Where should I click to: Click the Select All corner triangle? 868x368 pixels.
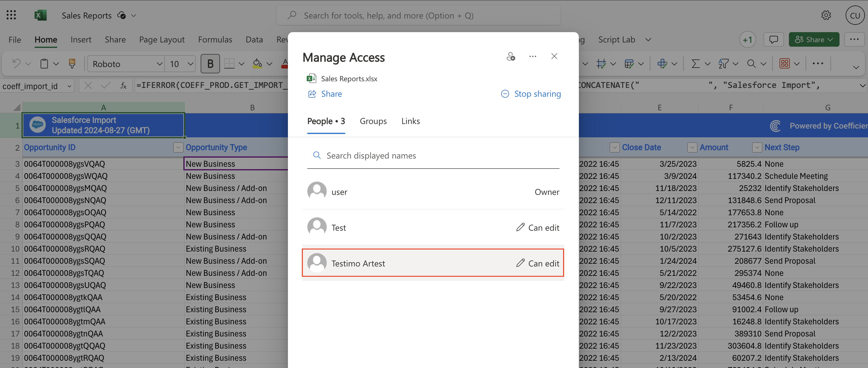pyautogui.click(x=16, y=108)
